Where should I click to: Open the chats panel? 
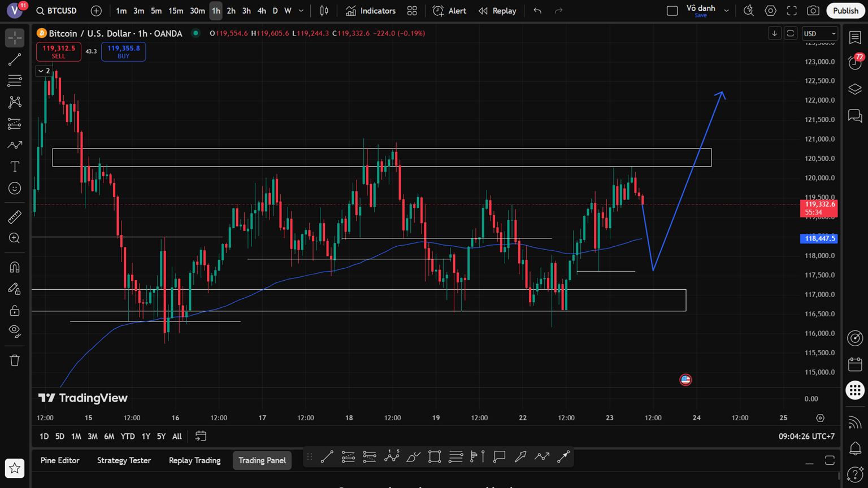855,116
